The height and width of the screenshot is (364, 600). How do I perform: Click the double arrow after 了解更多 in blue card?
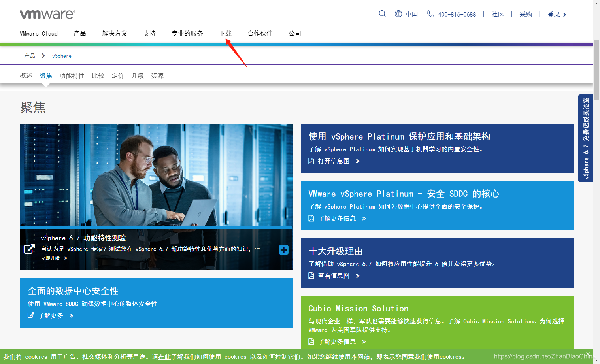point(71,316)
